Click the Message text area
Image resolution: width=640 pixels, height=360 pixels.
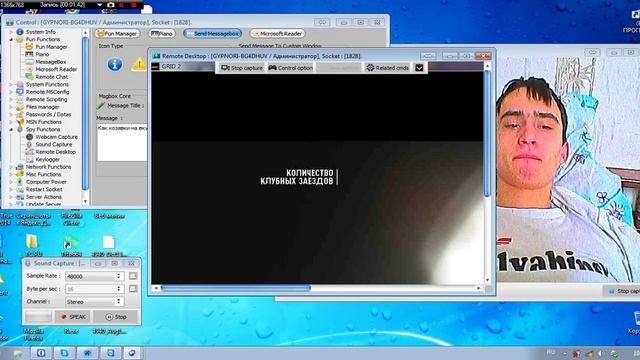(x=122, y=143)
